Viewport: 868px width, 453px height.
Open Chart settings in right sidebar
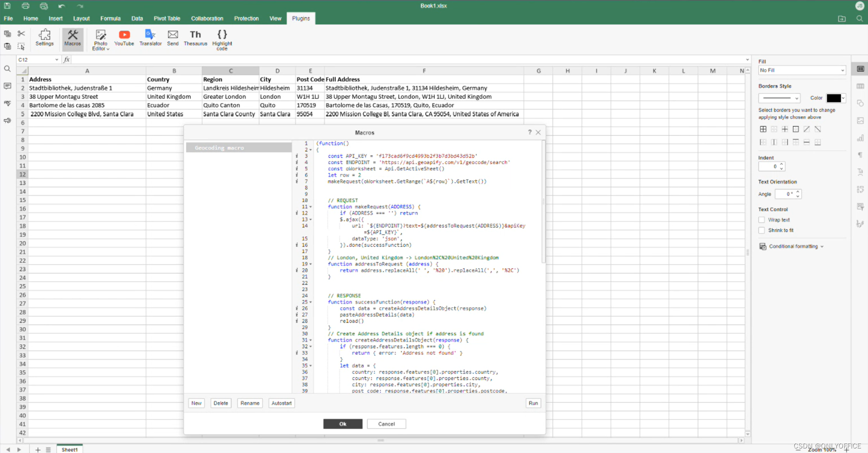(860, 138)
